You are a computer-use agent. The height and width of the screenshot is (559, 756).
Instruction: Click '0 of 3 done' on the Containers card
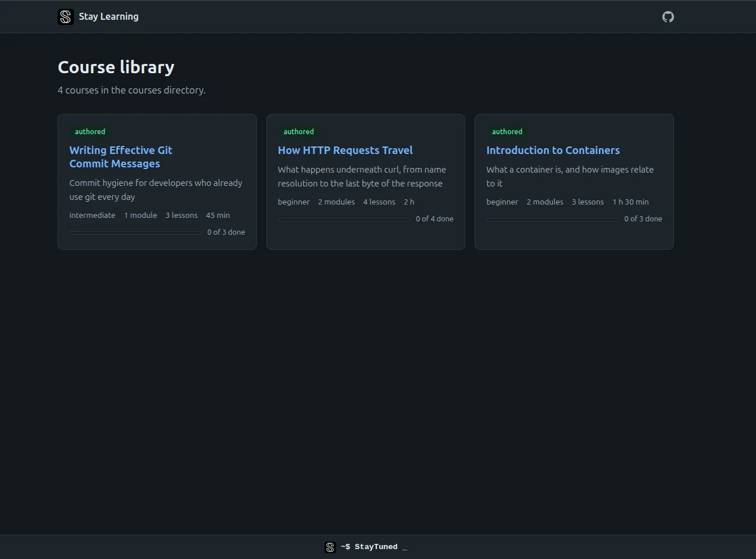643,219
